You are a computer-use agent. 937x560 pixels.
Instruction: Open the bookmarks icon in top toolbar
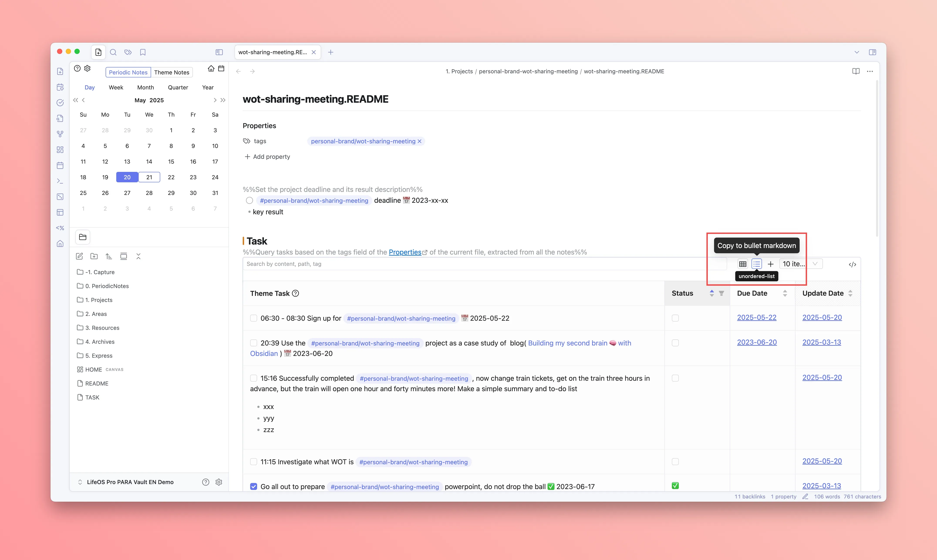pos(143,52)
